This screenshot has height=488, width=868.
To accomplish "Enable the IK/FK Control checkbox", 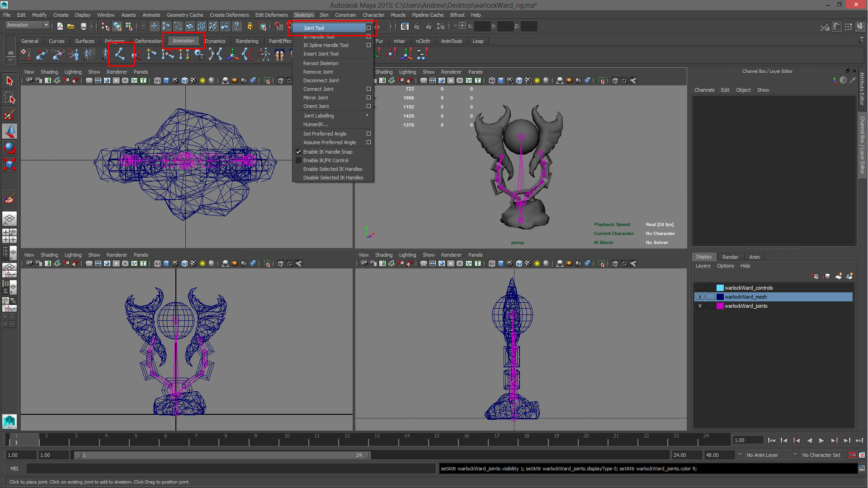I will click(x=298, y=160).
